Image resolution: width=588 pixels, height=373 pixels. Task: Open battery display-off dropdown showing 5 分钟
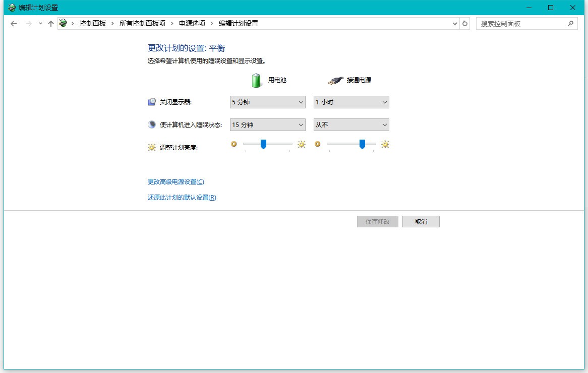pyautogui.click(x=268, y=102)
